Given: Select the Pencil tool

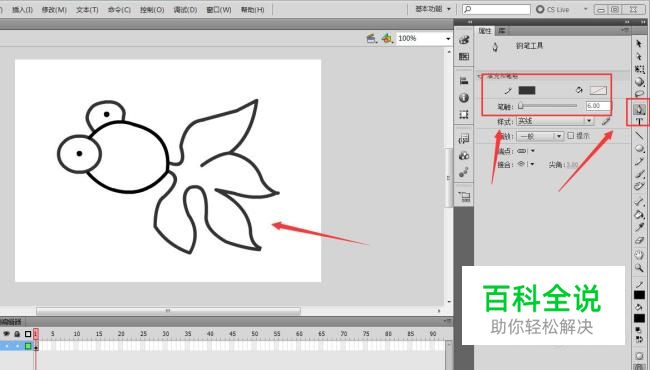Looking at the screenshot, I should [639, 161].
